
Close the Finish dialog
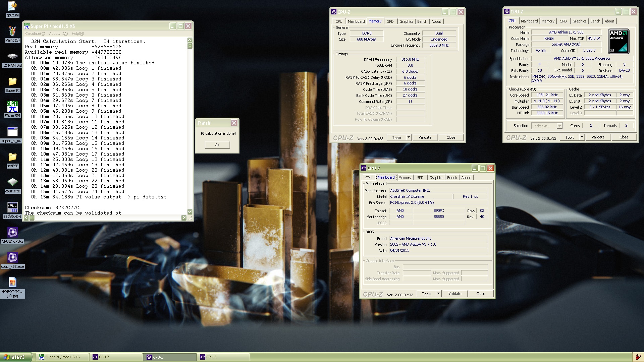[x=234, y=123]
